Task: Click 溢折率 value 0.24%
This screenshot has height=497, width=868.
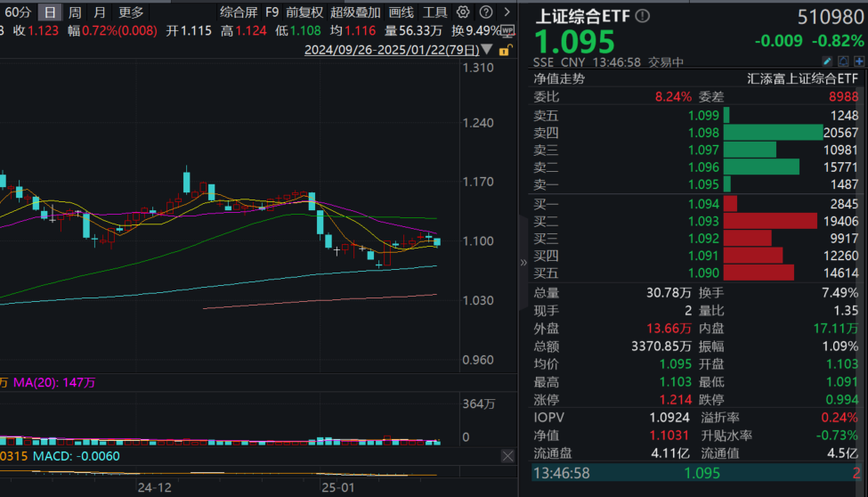Action: coord(840,417)
